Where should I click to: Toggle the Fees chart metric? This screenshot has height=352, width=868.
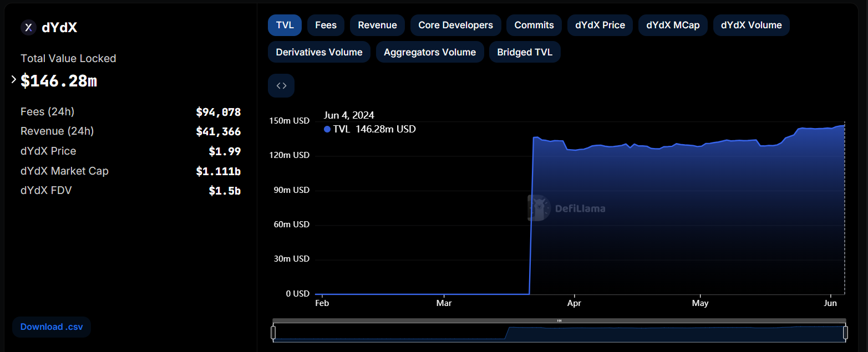click(x=326, y=25)
